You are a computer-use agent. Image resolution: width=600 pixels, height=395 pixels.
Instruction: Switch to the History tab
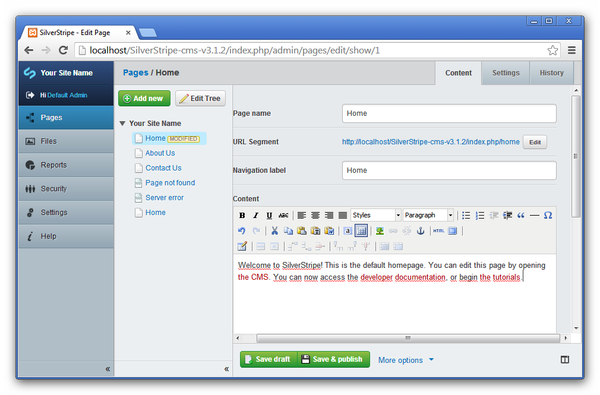click(551, 73)
